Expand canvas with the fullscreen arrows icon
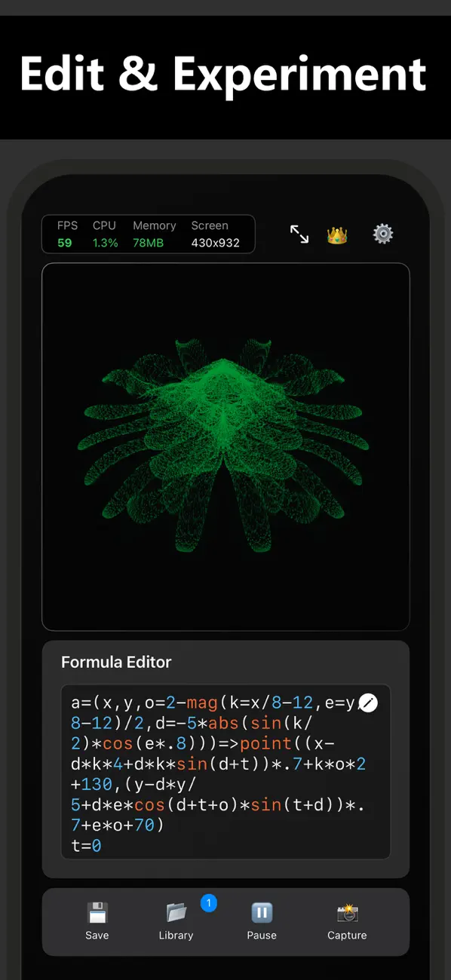The image size is (451, 980). (299, 234)
